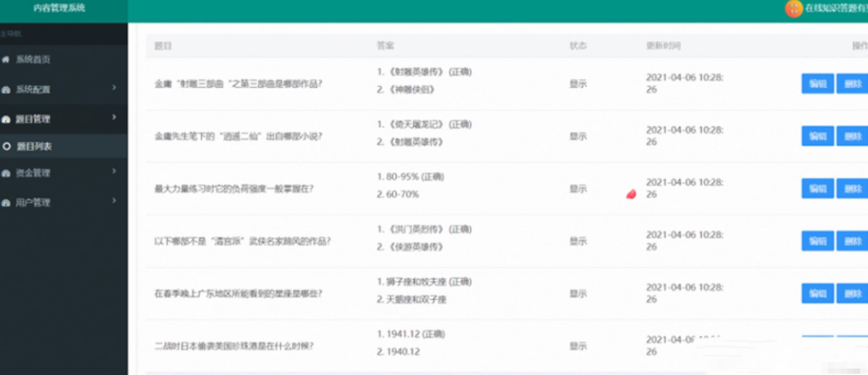Edit the 最大力量练习 question row
Screen dimensions: 868x375
click(x=817, y=188)
